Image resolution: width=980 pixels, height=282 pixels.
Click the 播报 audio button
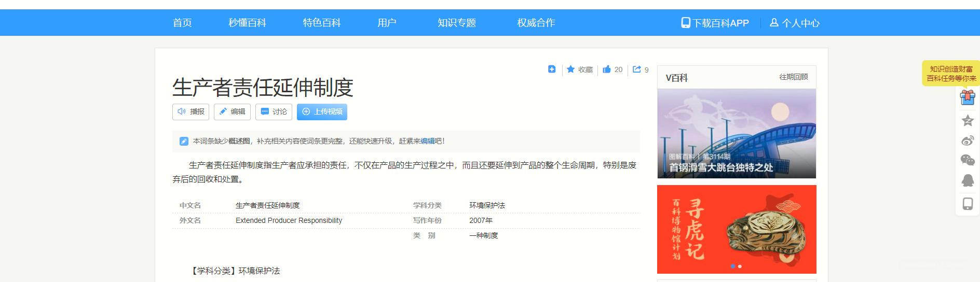point(190,111)
